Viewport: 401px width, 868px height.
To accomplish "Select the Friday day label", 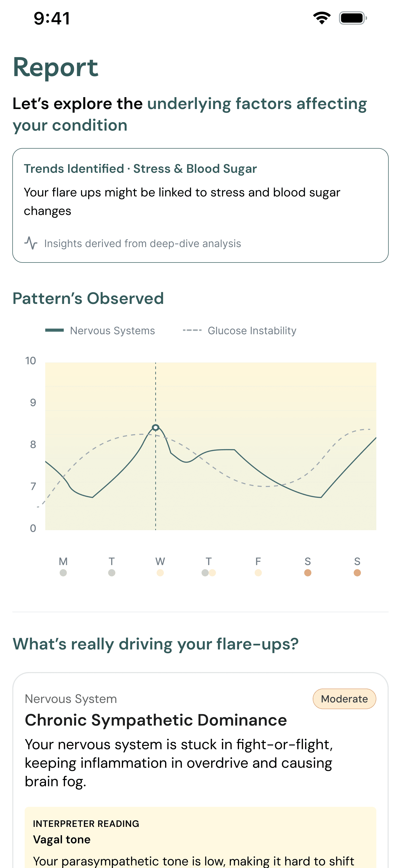I will (258, 561).
